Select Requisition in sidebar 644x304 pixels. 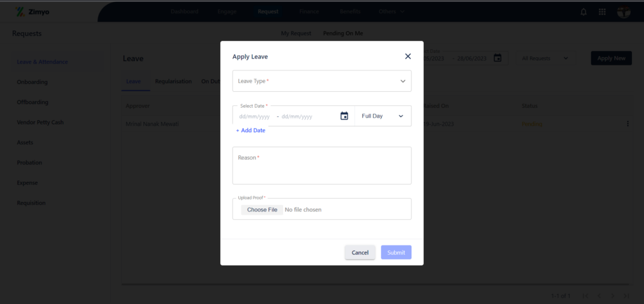click(31, 203)
